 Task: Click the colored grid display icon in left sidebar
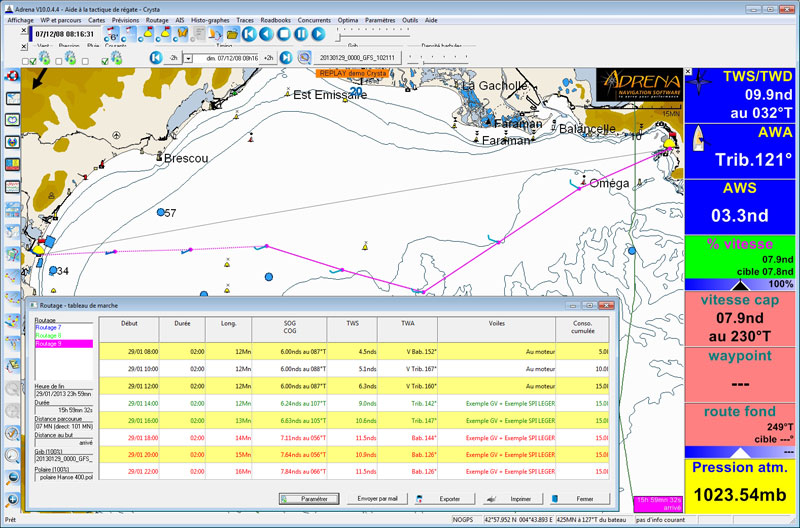click(x=12, y=164)
